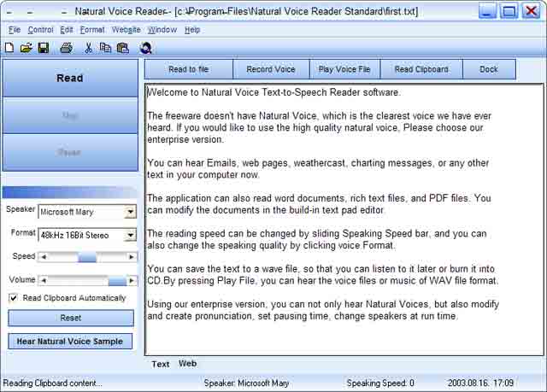Click inside the main text editor area

[x=344, y=219]
